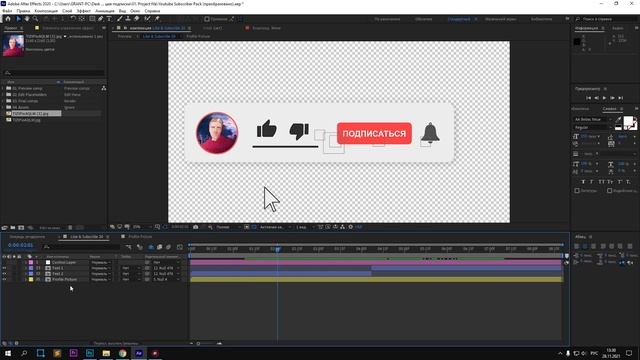Open the Regular font style dropdown
Screen dimensions: 640x360
(x=593, y=128)
